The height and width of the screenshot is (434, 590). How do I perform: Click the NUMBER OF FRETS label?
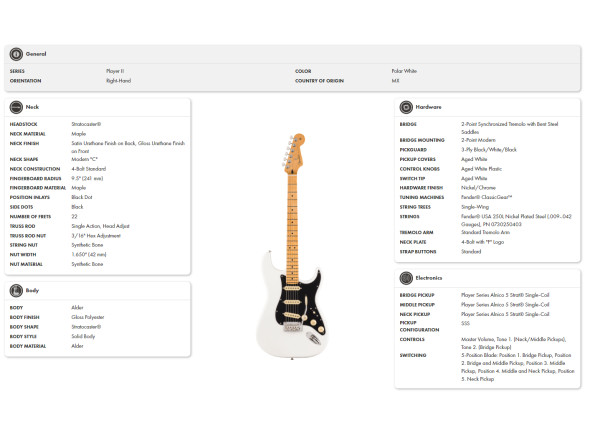(x=30, y=217)
